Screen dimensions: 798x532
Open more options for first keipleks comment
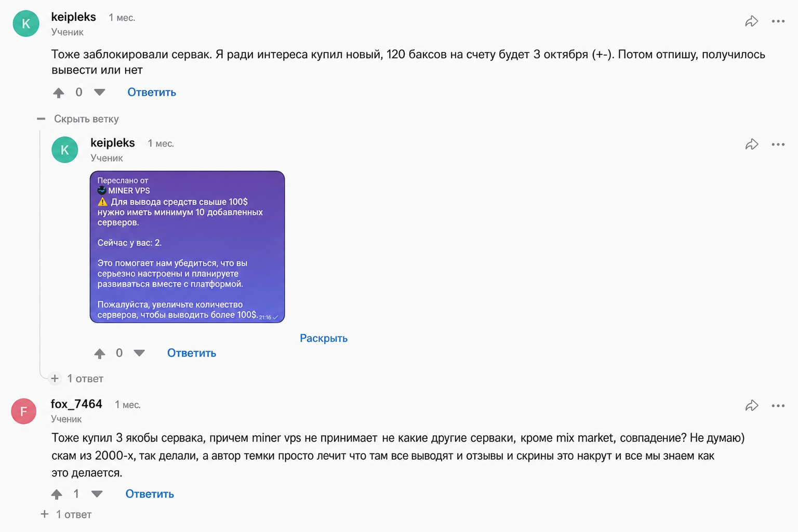(x=778, y=21)
